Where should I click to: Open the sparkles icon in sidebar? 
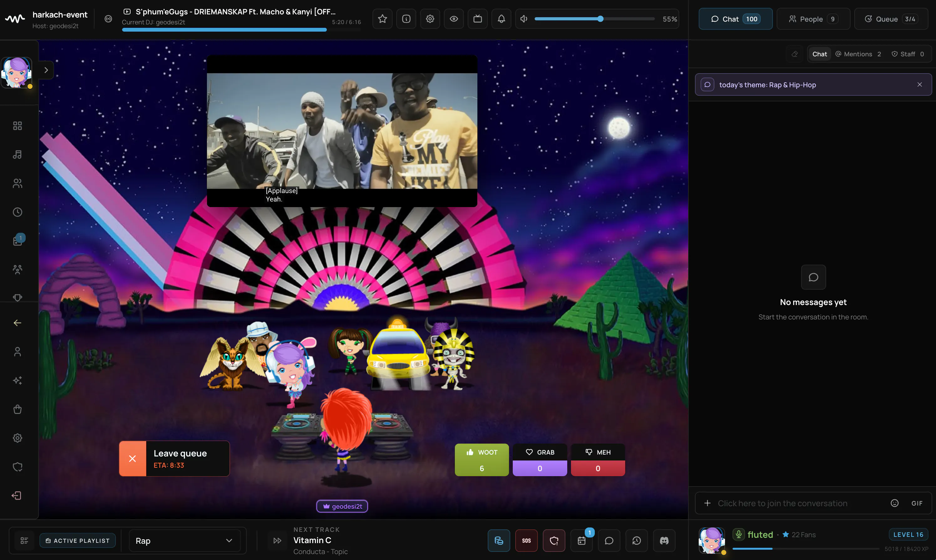click(x=17, y=380)
